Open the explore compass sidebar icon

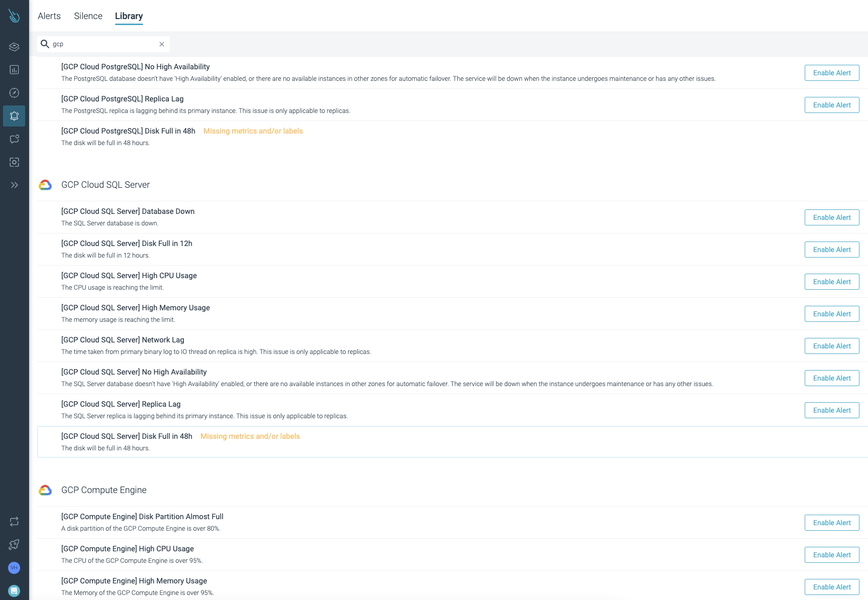coord(14,93)
